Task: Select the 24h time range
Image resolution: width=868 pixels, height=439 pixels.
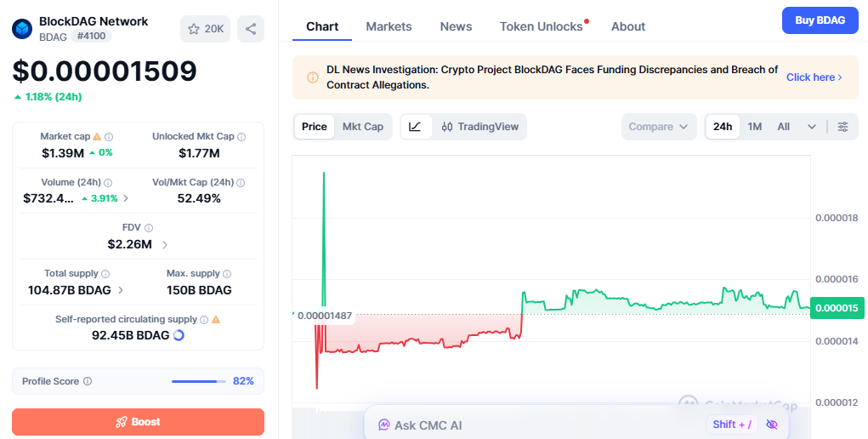Action: [x=723, y=127]
